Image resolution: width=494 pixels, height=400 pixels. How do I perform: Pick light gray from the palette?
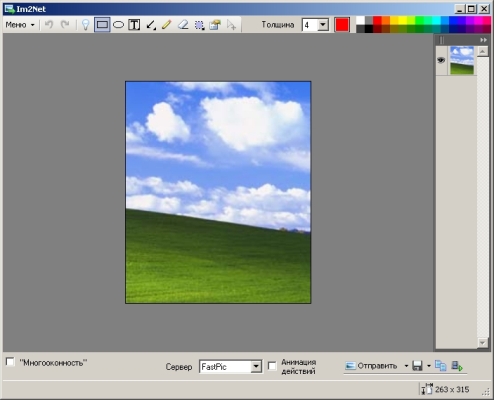369,21
